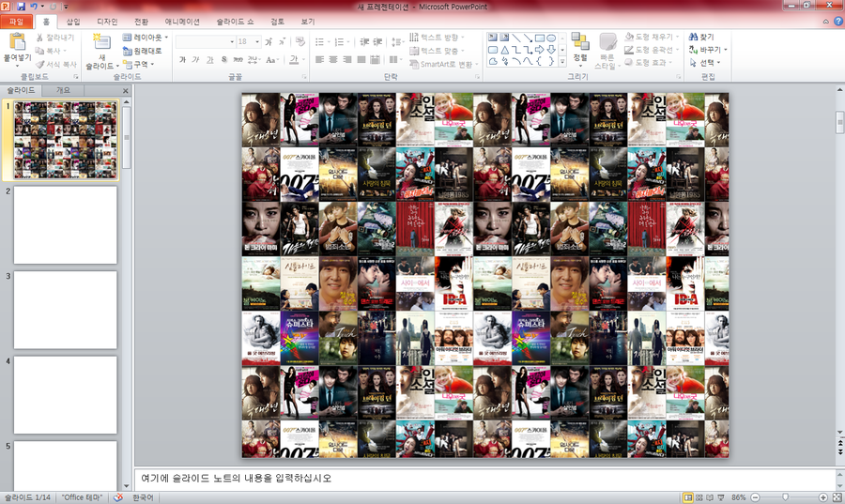Select the oval shape in shapes gallery
The image size is (845, 504).
pyautogui.click(x=551, y=38)
